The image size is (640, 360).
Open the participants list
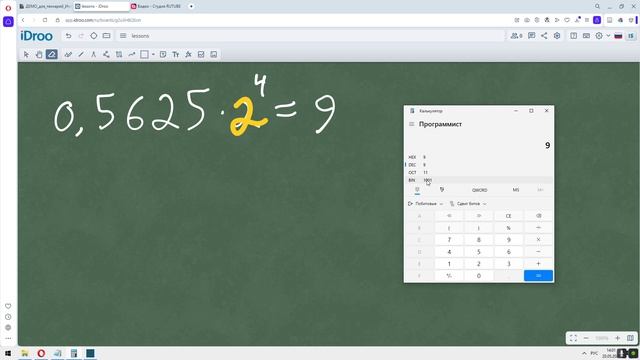(x=516, y=36)
